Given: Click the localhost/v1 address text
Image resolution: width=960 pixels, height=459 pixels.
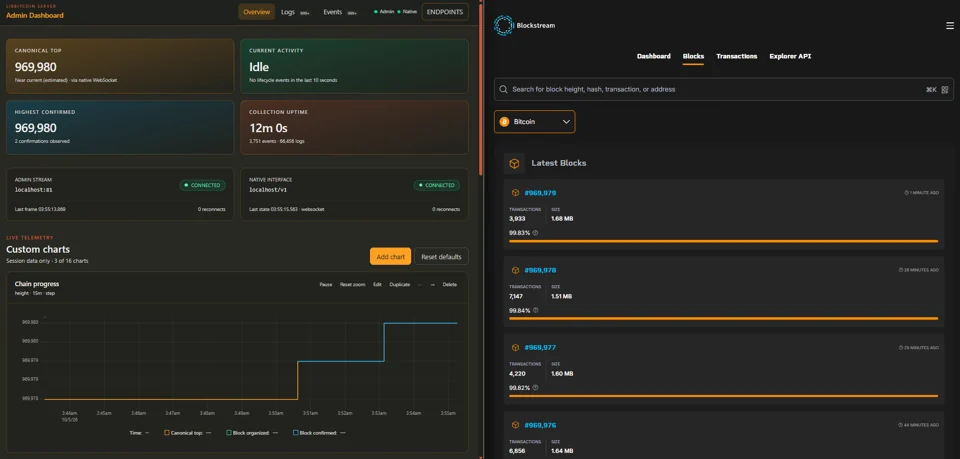Looking at the screenshot, I should click(268, 190).
